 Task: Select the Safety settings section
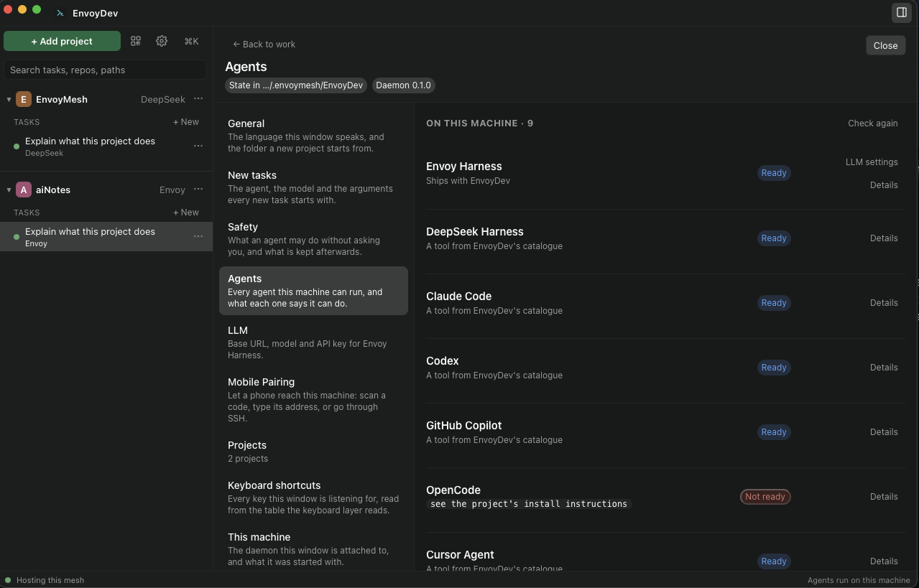click(313, 239)
